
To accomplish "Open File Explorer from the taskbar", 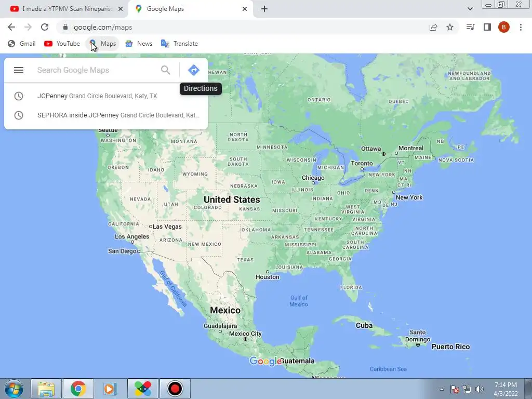I will 46,389.
